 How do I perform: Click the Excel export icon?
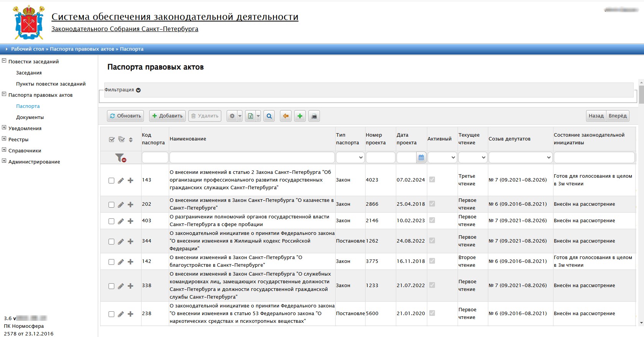pyautogui.click(x=250, y=116)
